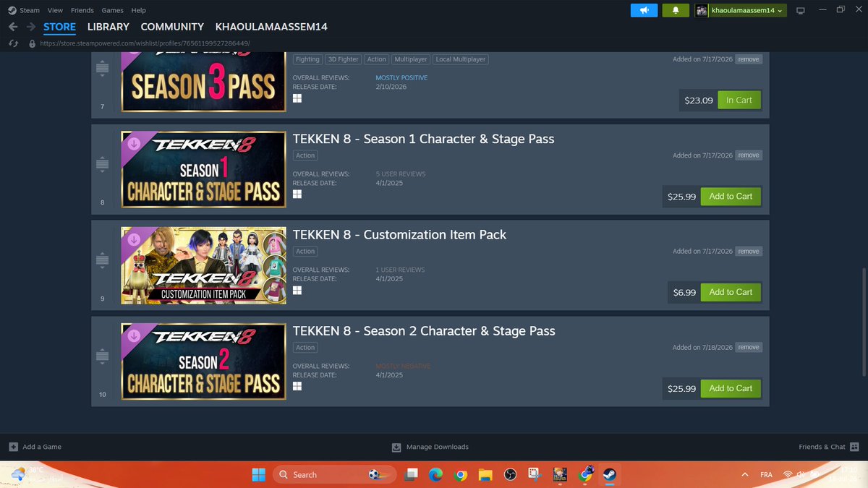Viewport: 868px width, 488px height.
Task: Grab the reorder handle for item 9
Action: pos(102,260)
